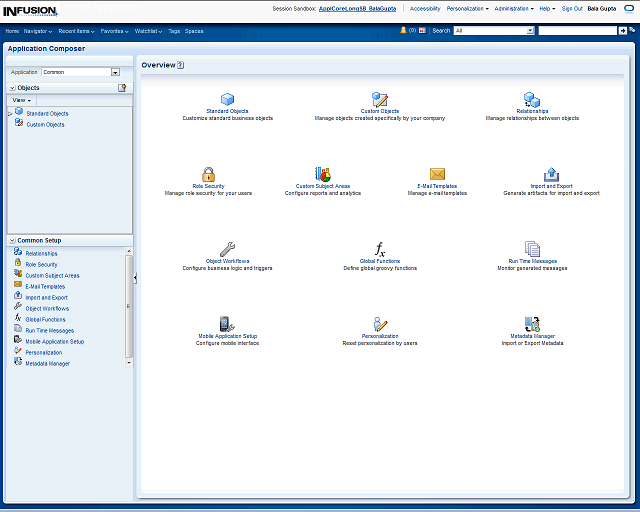This screenshot has height=512, width=640.
Task: Open the Navigator menu
Action: (x=39, y=31)
